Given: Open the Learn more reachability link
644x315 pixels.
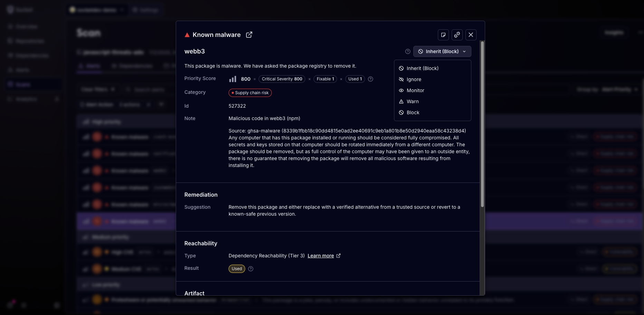Looking at the screenshot, I should pyautogui.click(x=321, y=256).
